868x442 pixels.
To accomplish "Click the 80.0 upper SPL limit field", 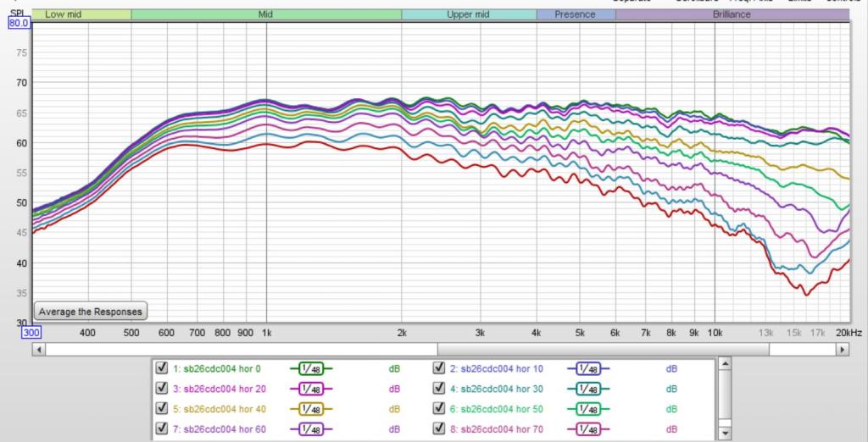I will (19, 23).
